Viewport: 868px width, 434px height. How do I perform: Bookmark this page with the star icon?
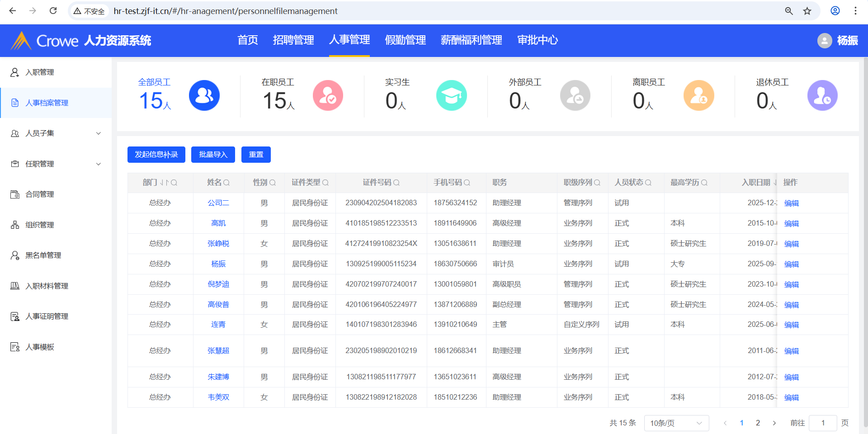pyautogui.click(x=807, y=11)
